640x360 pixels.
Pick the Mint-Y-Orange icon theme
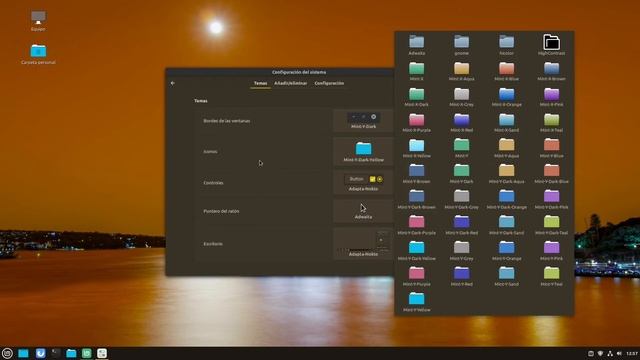(x=507, y=251)
